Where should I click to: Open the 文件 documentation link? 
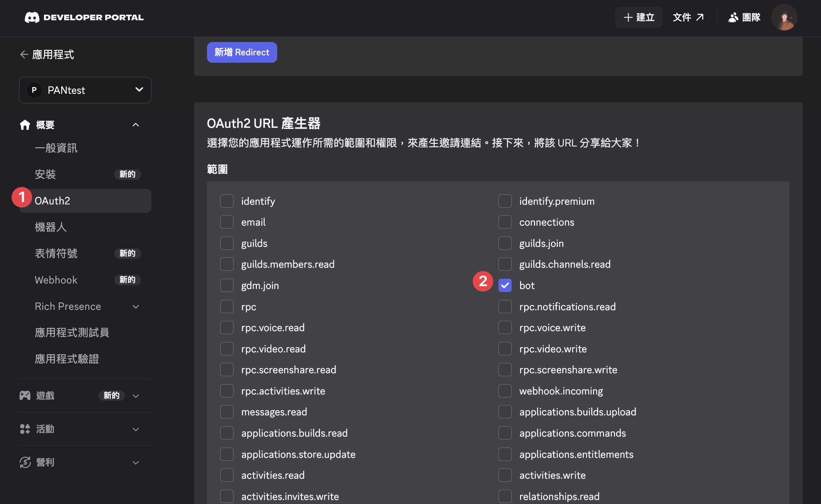click(688, 17)
